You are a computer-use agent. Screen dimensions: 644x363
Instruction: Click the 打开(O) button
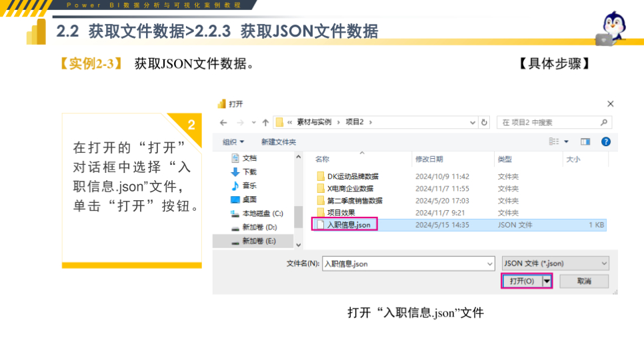(522, 281)
